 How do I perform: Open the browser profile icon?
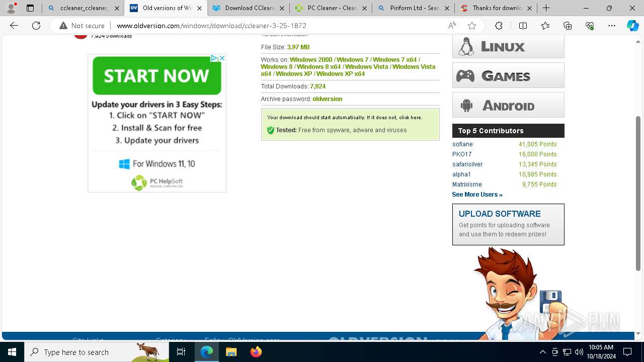(x=11, y=8)
